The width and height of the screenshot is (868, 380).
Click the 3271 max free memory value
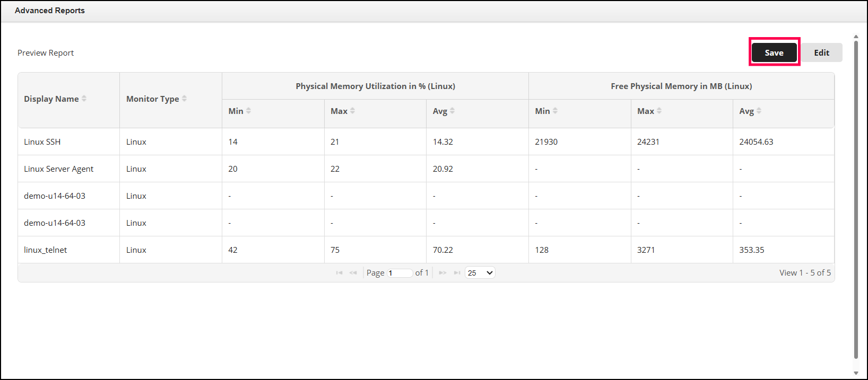[646, 250]
